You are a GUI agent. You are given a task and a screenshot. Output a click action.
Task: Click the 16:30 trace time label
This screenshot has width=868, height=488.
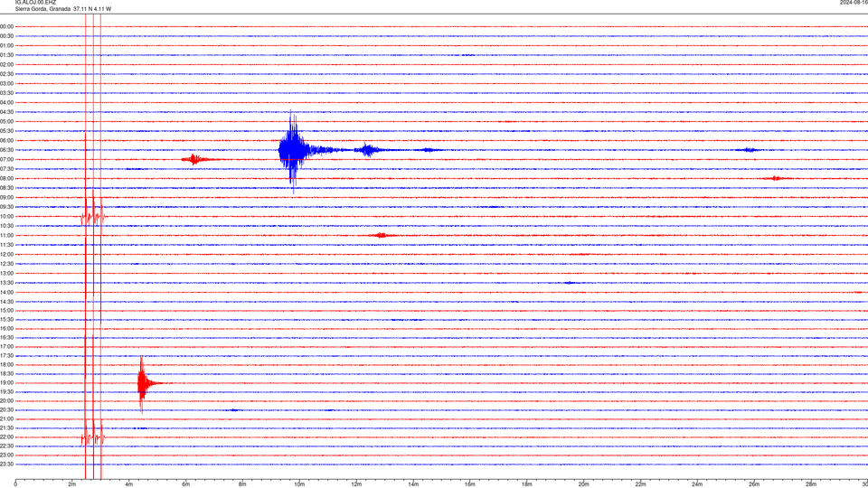(6, 337)
